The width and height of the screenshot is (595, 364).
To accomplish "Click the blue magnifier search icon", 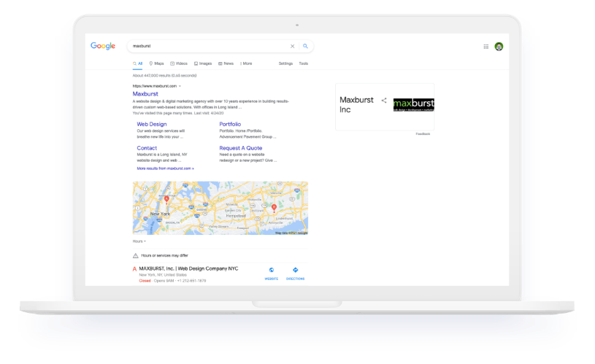I will 305,46.
